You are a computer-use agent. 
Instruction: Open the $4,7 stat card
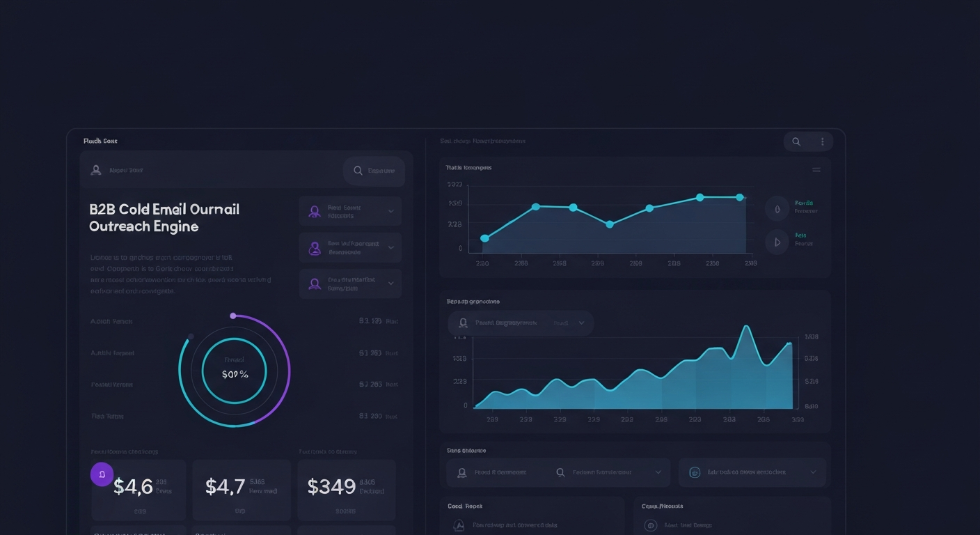click(241, 490)
